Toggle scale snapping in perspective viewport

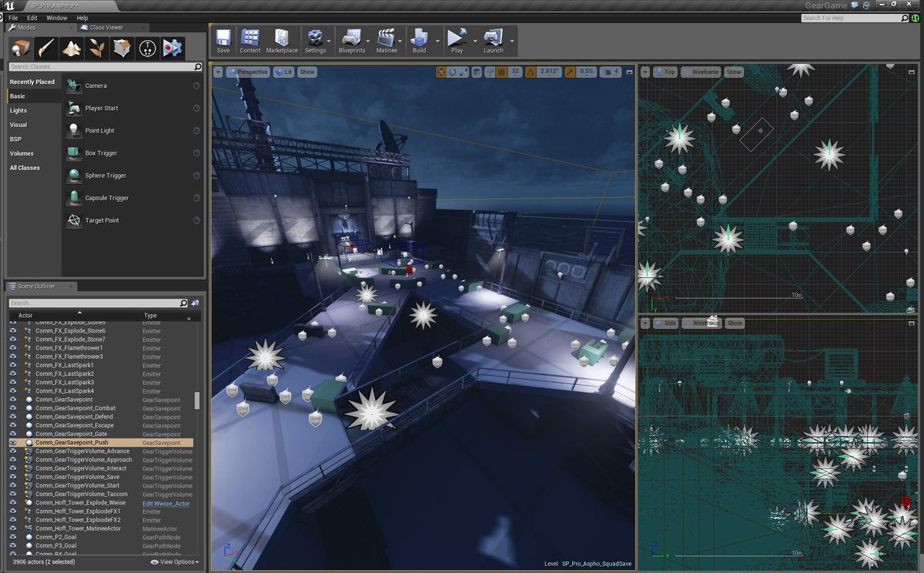coord(570,72)
